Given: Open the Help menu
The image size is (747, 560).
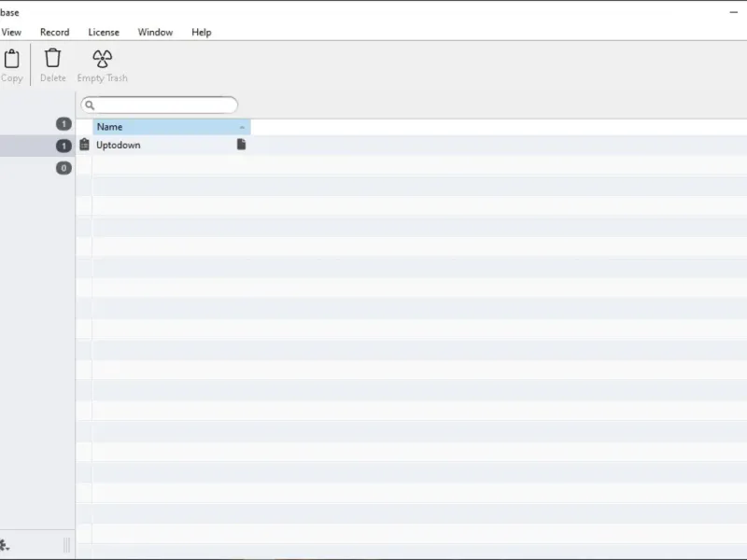Looking at the screenshot, I should (x=202, y=33).
